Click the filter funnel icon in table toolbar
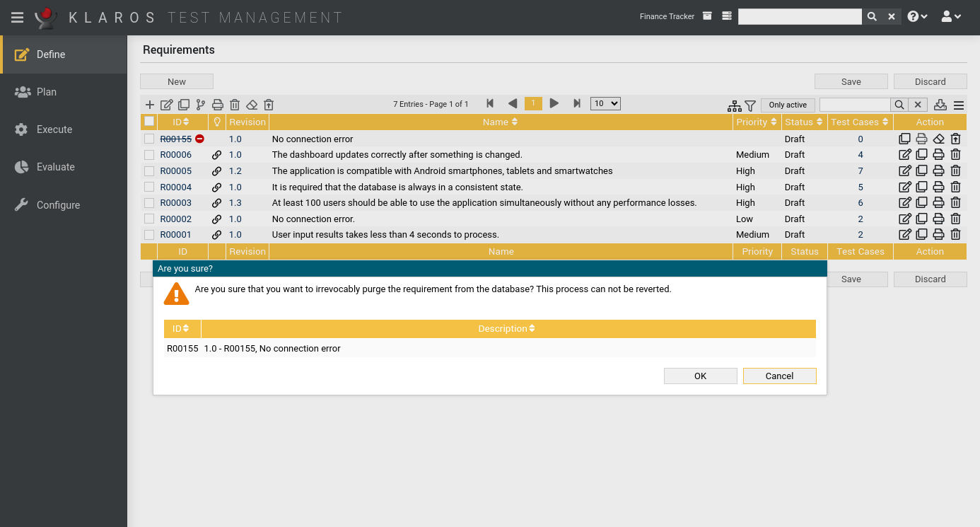The height and width of the screenshot is (527, 980). click(750, 105)
